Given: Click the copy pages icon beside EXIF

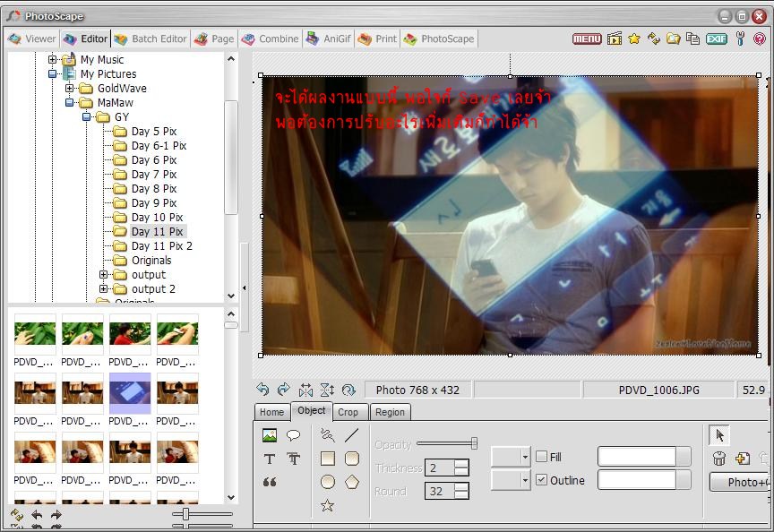Looking at the screenshot, I should (x=693, y=39).
